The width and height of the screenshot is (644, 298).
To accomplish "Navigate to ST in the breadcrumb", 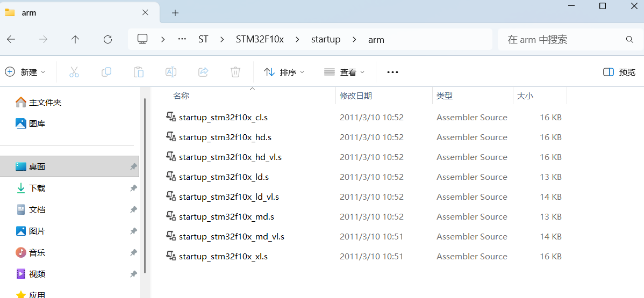I will (x=203, y=39).
